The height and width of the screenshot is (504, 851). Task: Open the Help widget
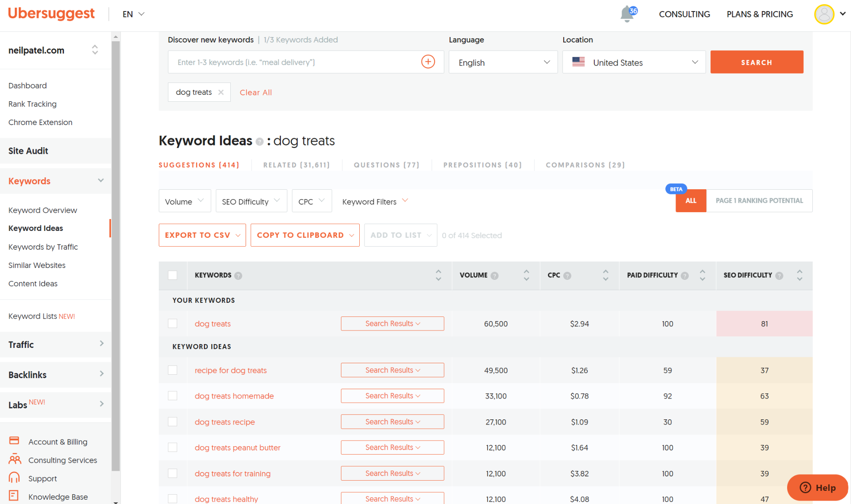pos(817,487)
